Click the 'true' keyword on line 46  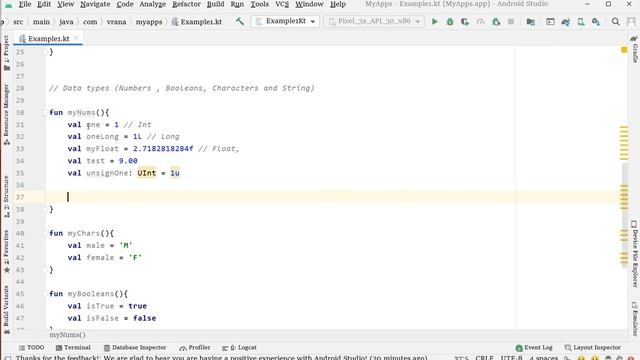tap(138, 306)
